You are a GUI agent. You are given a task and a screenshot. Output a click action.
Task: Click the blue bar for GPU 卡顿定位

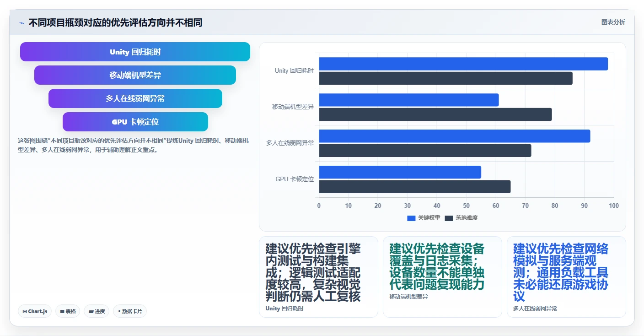[x=400, y=172]
